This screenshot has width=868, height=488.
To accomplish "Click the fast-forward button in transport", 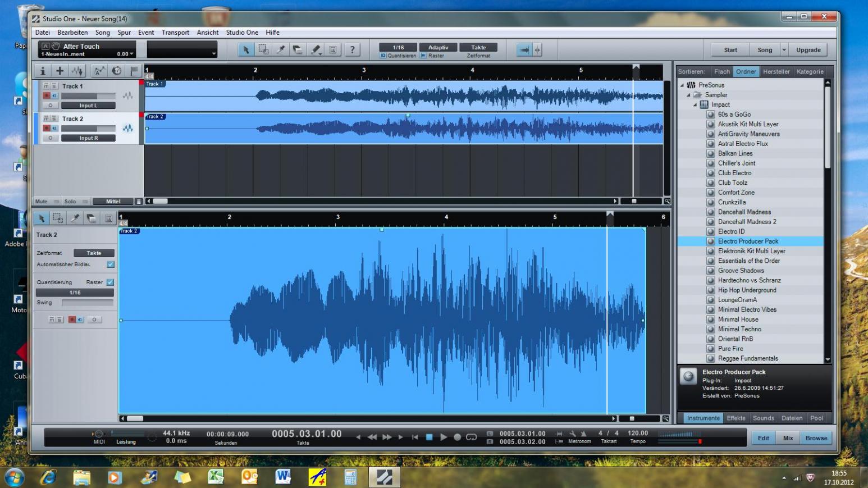I will click(x=387, y=437).
